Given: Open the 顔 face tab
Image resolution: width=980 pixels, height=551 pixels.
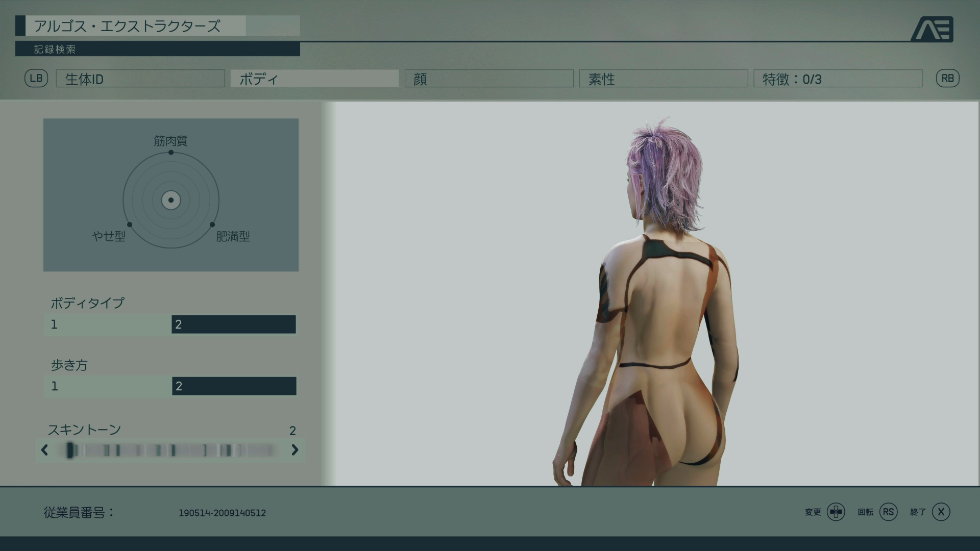Looking at the screenshot, I should pos(489,79).
